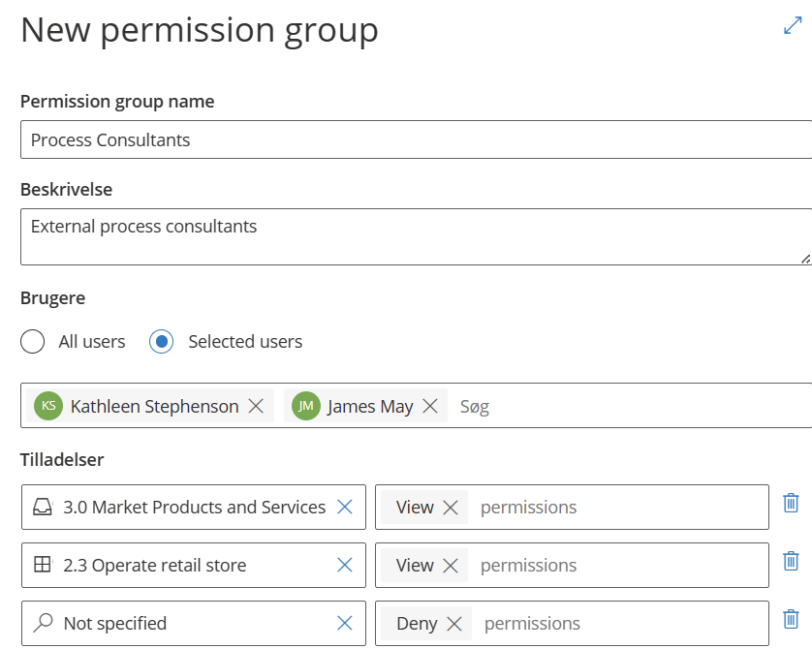Delete the Market Products and Services permission row
Screen dimensions: 812x649
click(x=791, y=503)
